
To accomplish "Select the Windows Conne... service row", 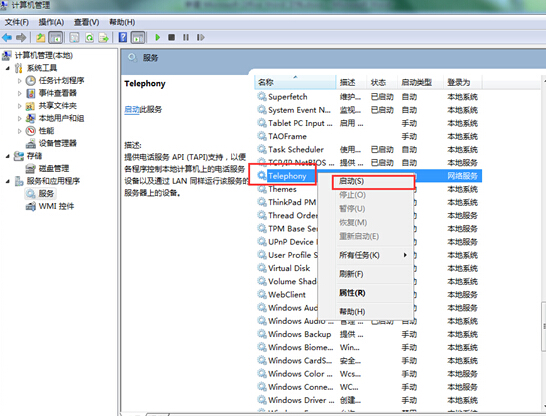I will click(x=369, y=387).
